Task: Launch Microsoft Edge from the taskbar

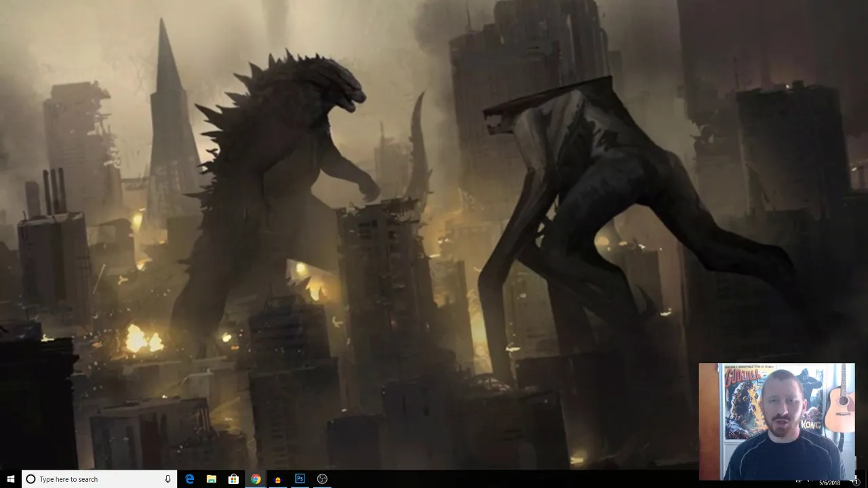Action: click(190, 479)
